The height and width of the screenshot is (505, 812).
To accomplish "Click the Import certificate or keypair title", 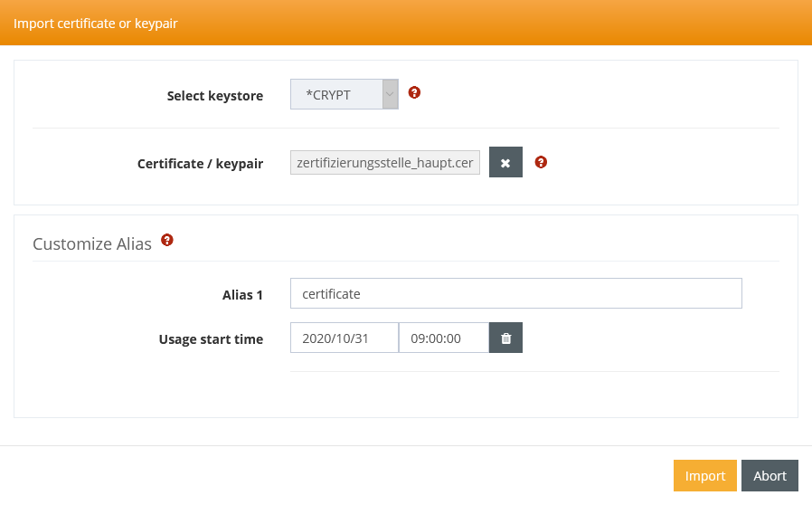I will 95,23.
